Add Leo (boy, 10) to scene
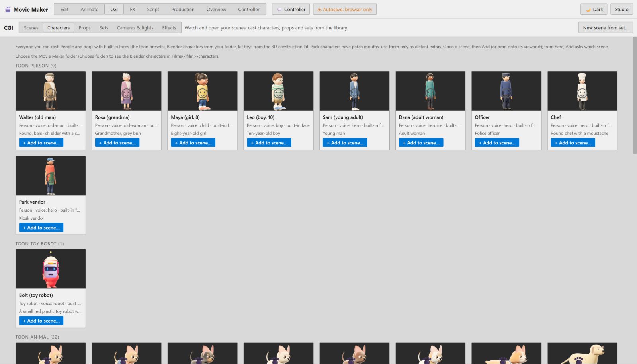637x364 pixels. (x=269, y=143)
